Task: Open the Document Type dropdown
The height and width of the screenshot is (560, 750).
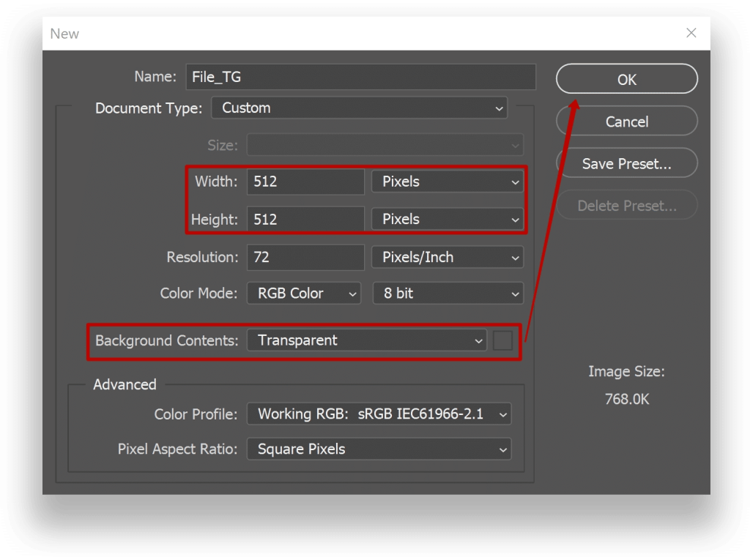Action: [x=360, y=108]
